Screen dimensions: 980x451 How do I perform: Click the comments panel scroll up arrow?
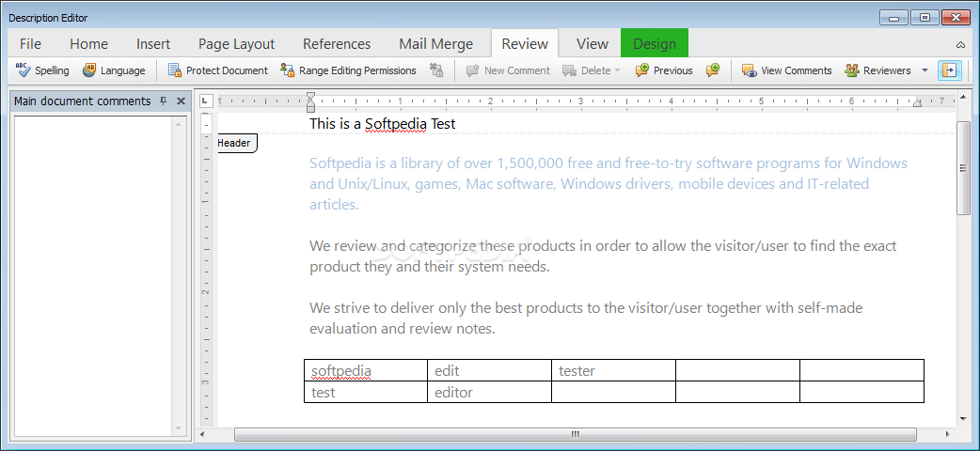tap(178, 124)
